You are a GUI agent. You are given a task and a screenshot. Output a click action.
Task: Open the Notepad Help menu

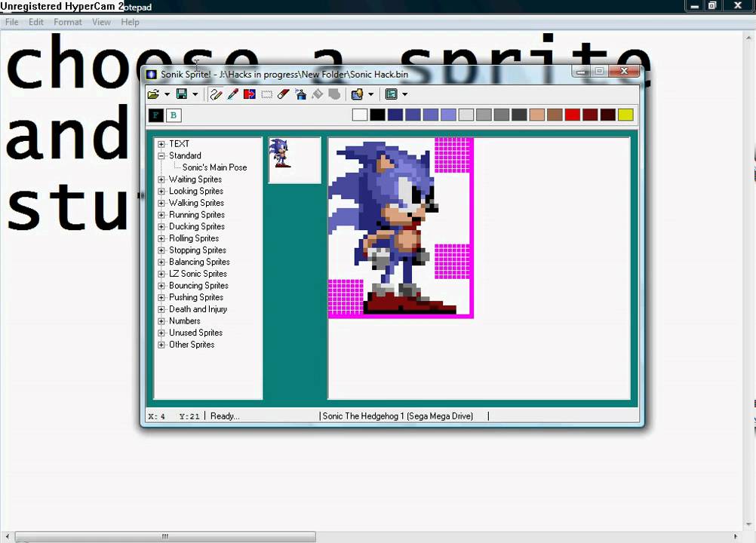(130, 22)
